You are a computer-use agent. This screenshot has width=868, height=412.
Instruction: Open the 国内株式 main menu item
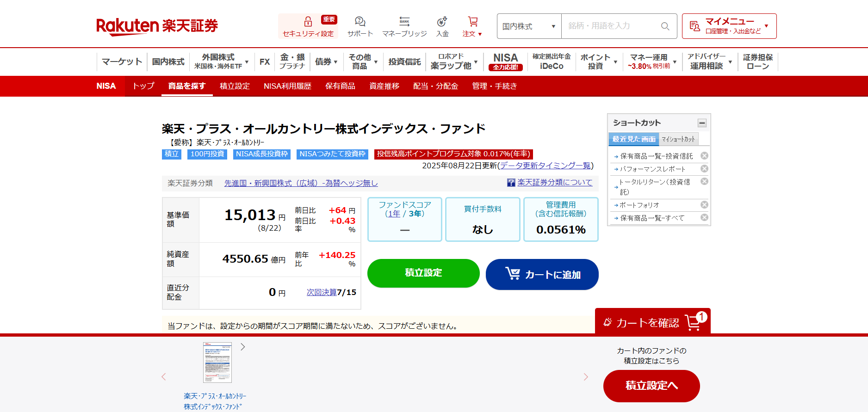click(x=168, y=61)
